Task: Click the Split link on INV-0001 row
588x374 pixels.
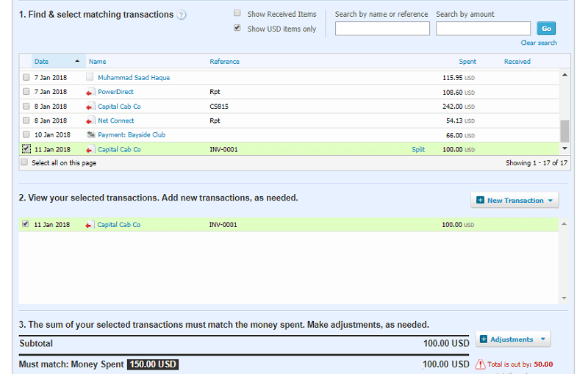Action: [x=418, y=149]
